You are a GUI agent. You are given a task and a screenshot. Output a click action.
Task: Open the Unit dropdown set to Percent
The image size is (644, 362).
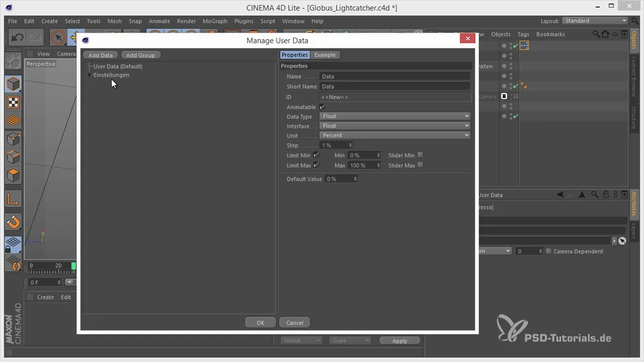[x=395, y=135]
